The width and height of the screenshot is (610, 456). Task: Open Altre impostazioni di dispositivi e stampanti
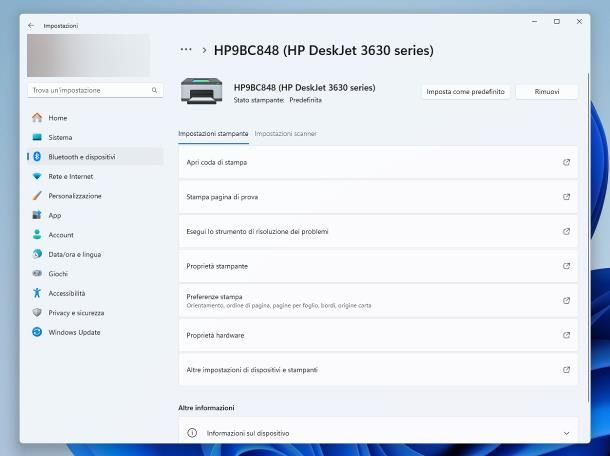[378, 370]
